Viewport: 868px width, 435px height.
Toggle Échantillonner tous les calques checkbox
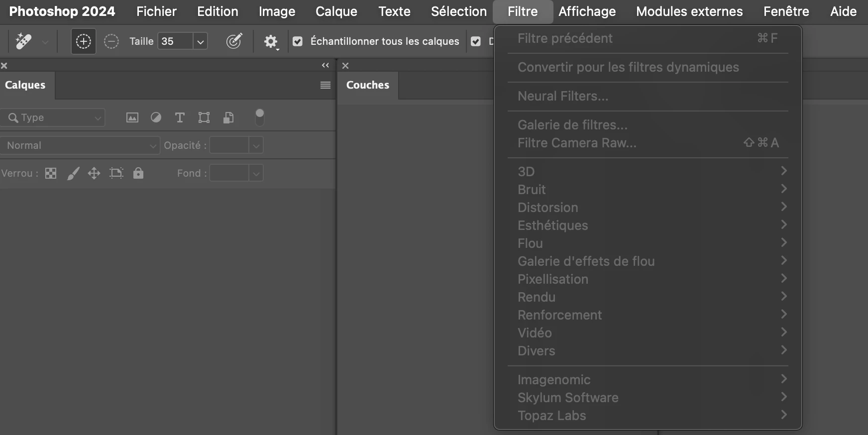pos(298,41)
